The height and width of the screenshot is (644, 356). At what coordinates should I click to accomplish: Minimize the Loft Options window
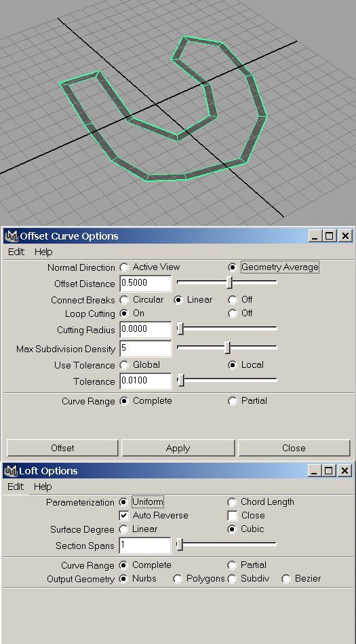315,471
